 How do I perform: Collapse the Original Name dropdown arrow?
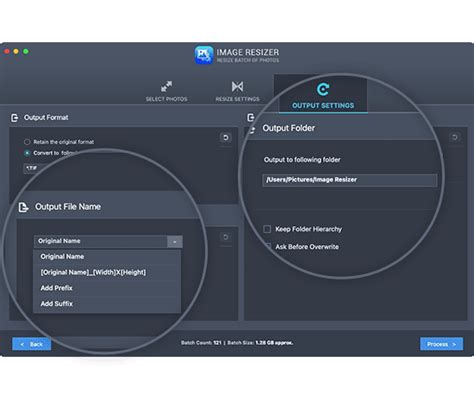175,242
